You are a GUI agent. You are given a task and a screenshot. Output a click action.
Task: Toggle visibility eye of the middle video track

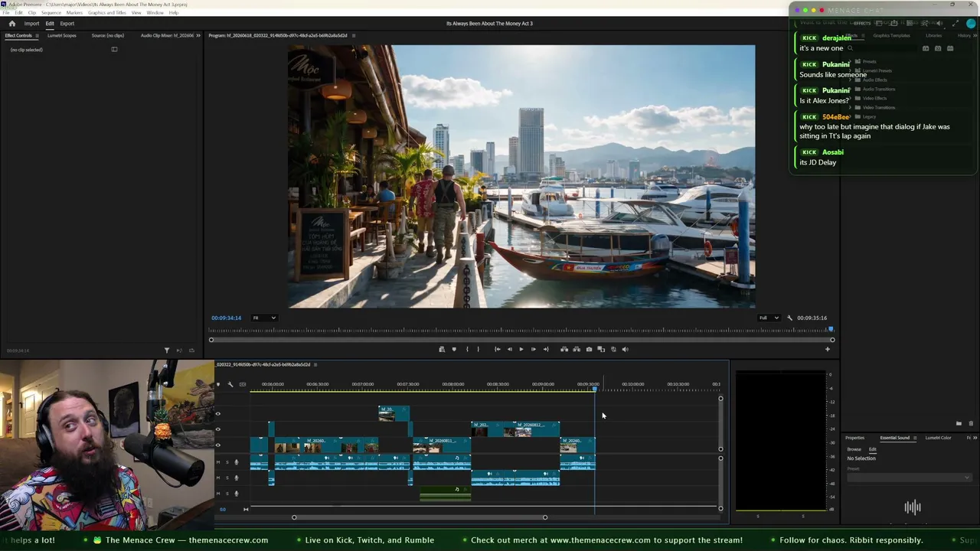pos(217,429)
